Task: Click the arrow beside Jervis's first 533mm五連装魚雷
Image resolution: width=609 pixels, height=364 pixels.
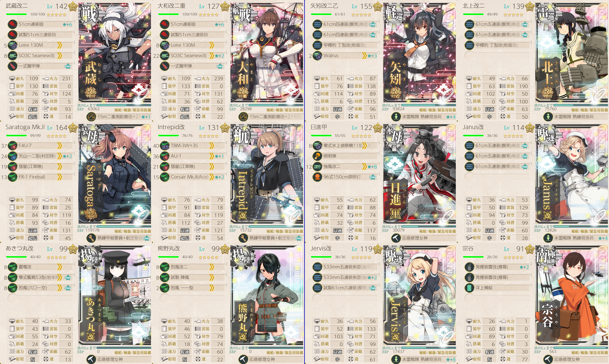Action: [379, 264]
